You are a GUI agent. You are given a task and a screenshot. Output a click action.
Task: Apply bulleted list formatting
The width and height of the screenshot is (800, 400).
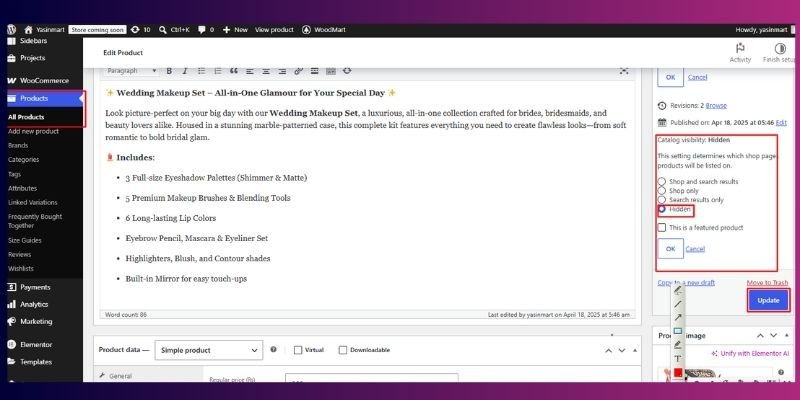202,71
